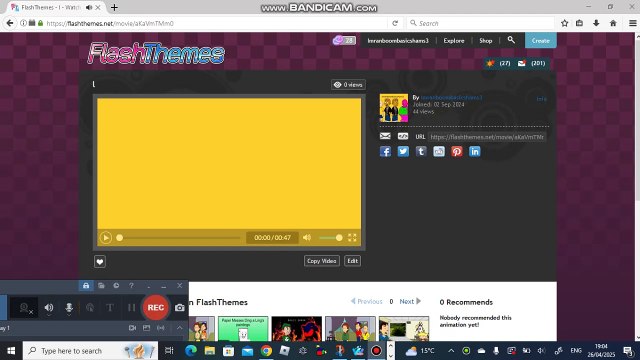
Task: Reload the page in the browser
Action: pyautogui.click(x=395, y=23)
